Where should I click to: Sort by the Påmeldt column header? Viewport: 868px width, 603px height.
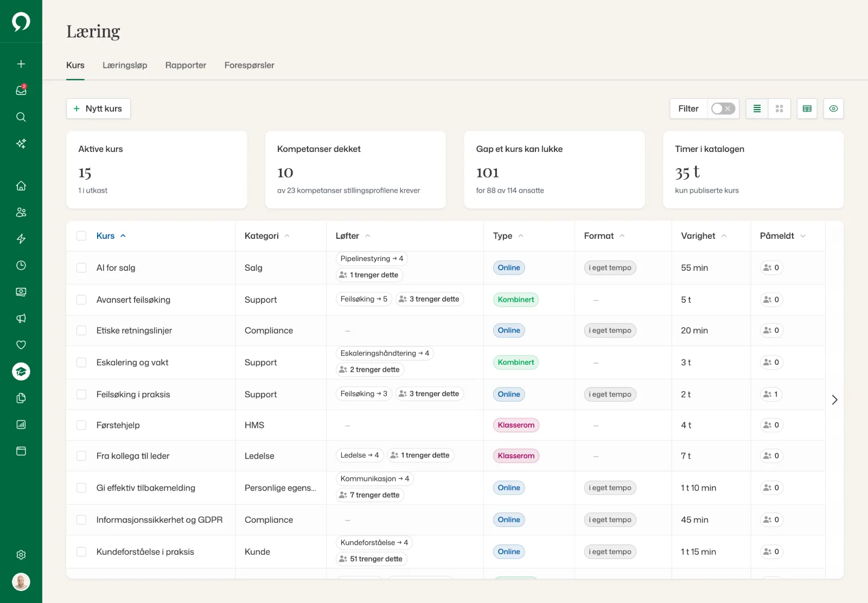[783, 236]
